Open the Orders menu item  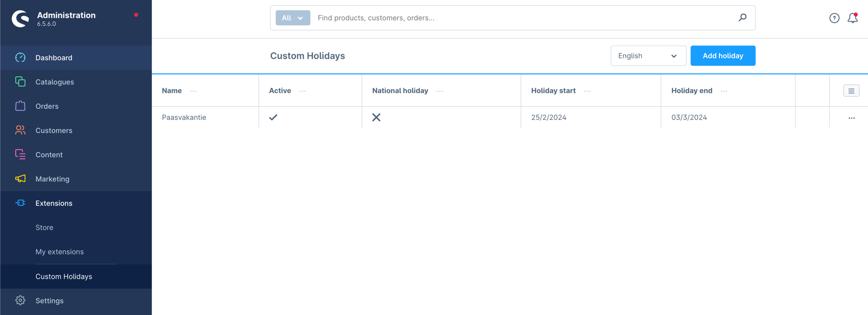coord(76,106)
